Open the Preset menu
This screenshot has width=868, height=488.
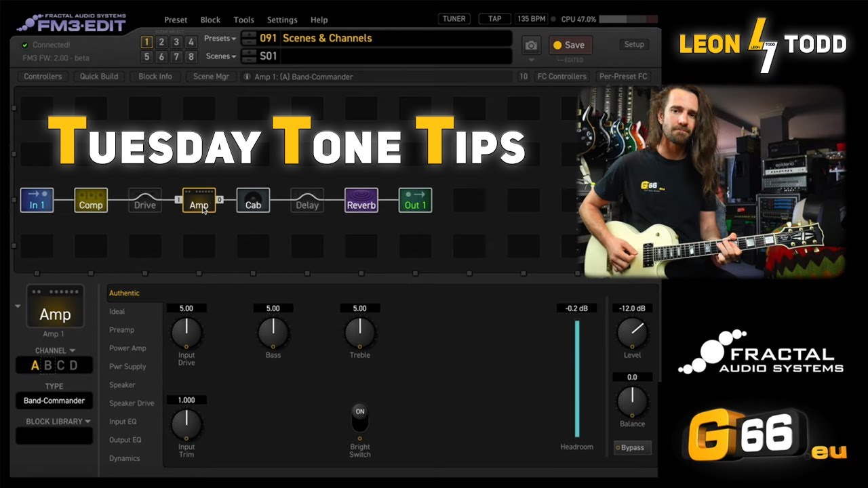coord(176,20)
